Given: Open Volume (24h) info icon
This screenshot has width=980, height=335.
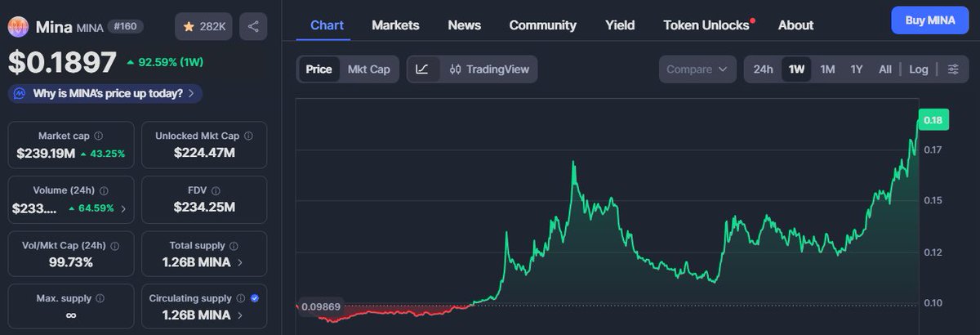Looking at the screenshot, I should [103, 190].
